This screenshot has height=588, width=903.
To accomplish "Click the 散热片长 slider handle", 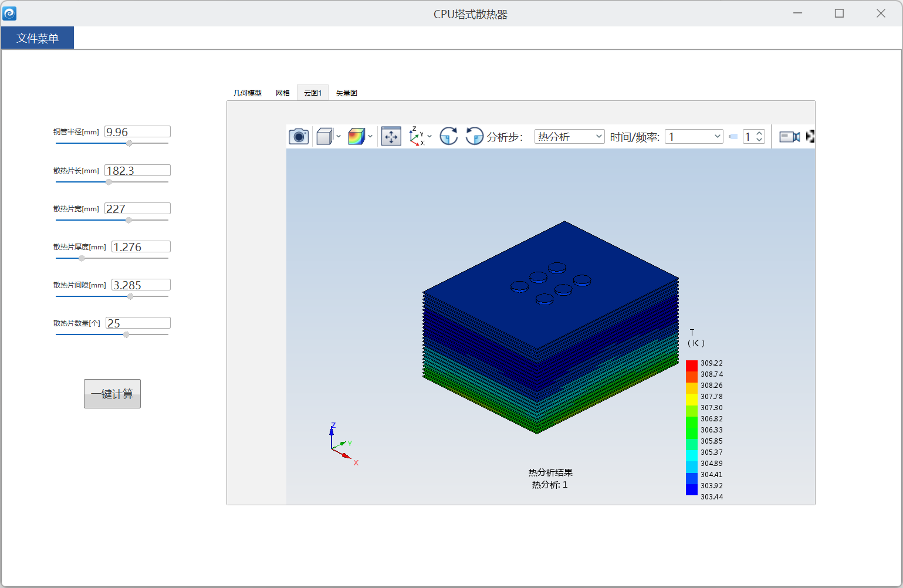I will (x=109, y=182).
